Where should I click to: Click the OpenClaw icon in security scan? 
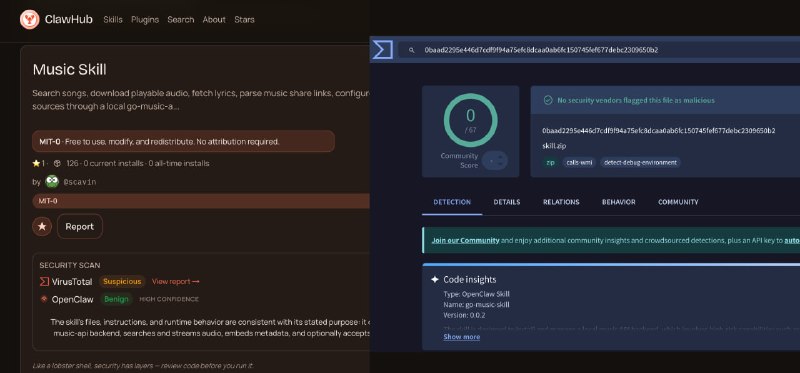44,299
